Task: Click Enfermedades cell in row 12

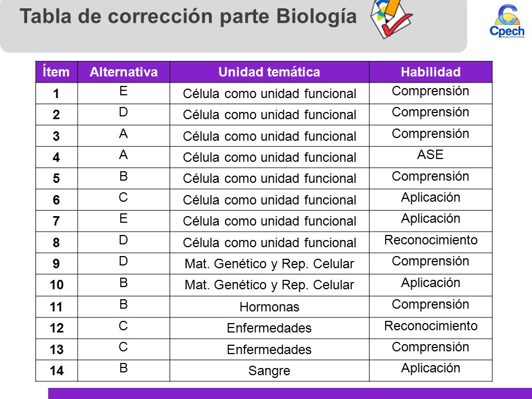Action: 269,328
